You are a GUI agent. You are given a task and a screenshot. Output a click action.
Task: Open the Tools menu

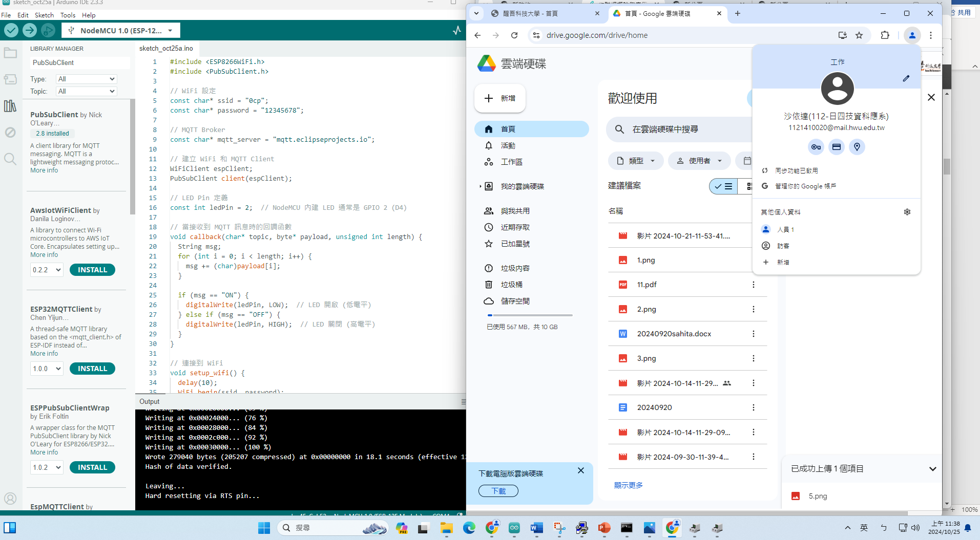[68, 15]
